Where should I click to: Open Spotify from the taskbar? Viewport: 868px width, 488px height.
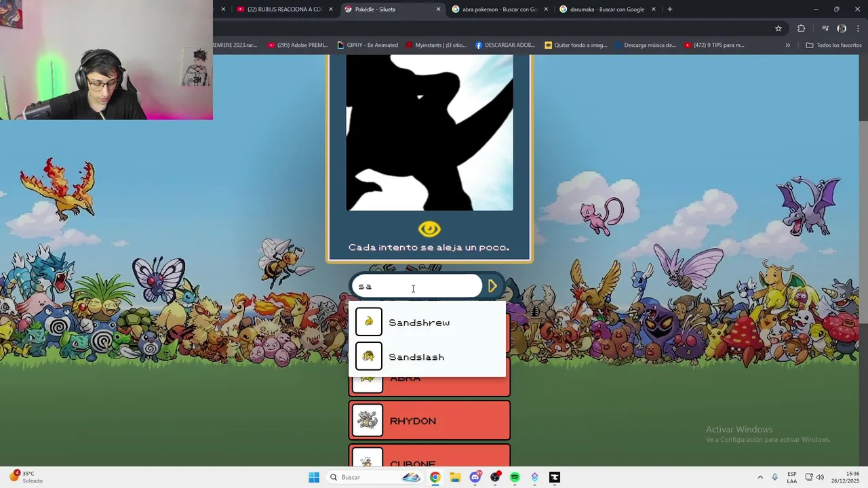[515, 477]
